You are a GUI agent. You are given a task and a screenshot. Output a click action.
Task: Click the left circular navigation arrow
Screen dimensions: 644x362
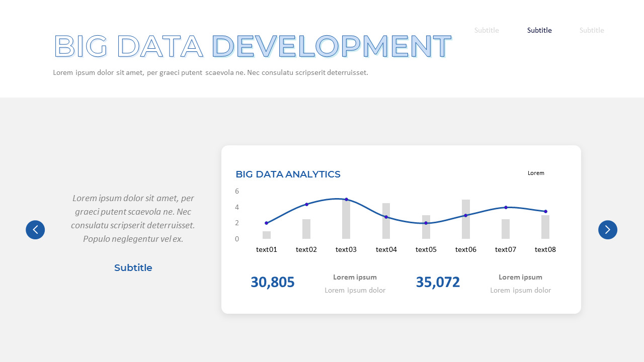tap(35, 230)
